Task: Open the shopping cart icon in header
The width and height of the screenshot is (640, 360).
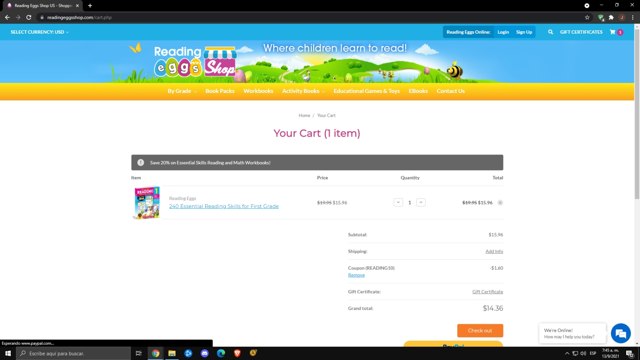Action: tap(613, 32)
